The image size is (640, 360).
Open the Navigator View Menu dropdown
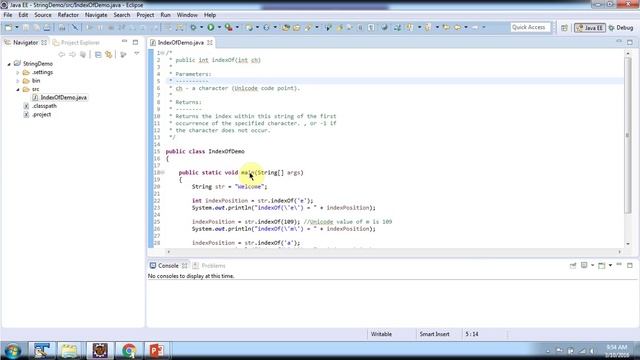(x=137, y=54)
